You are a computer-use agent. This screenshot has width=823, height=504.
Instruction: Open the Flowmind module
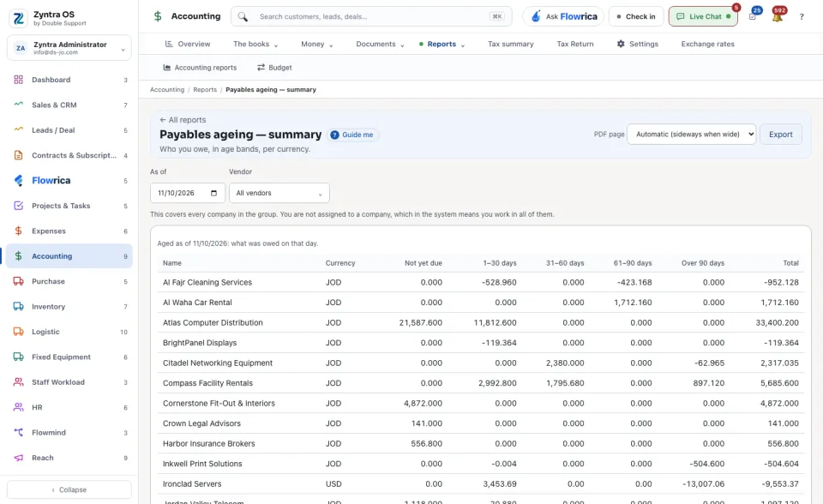pyautogui.click(x=69, y=433)
